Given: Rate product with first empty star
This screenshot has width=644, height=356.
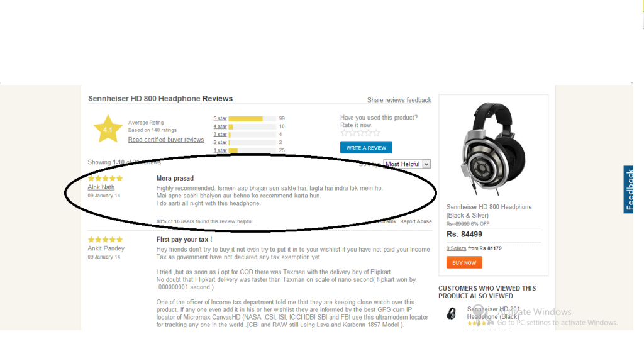Looking at the screenshot, I should [344, 133].
